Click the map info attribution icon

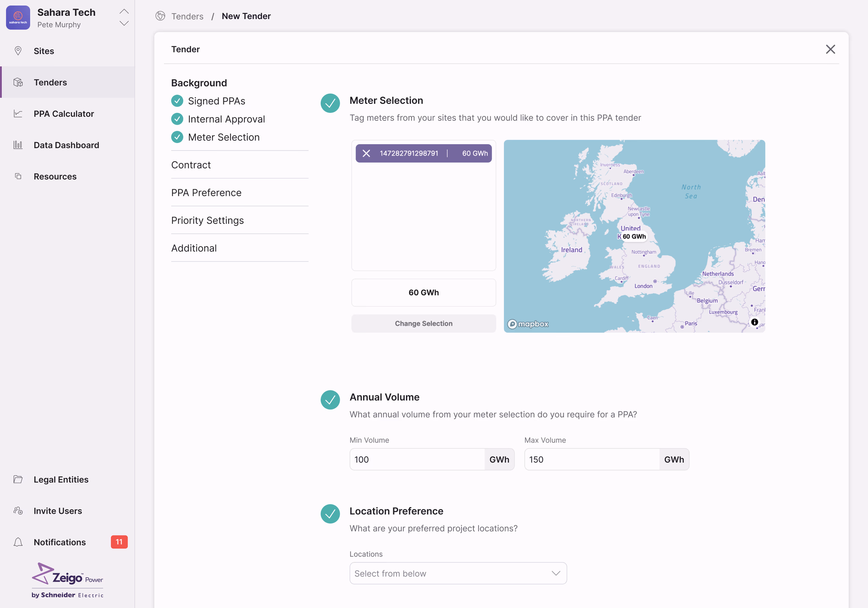754,322
